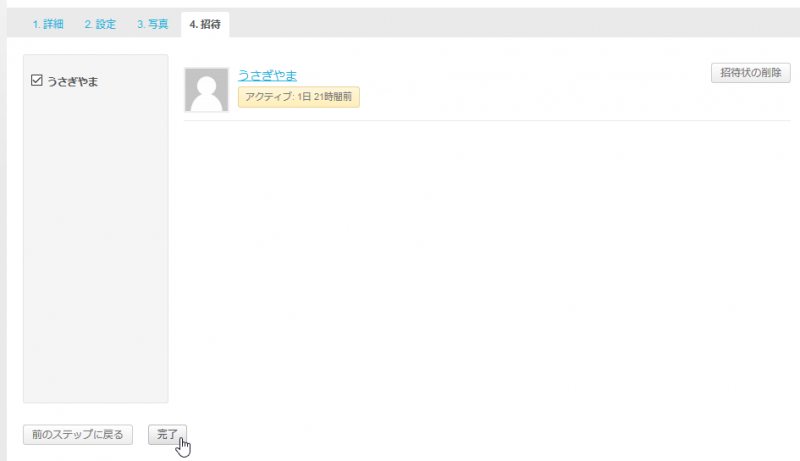
Task: Go to the 3. 写真 tab
Action: pos(153,24)
